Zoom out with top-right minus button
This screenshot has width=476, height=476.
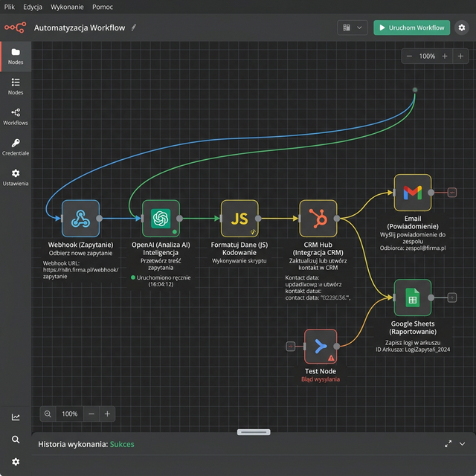(409, 57)
